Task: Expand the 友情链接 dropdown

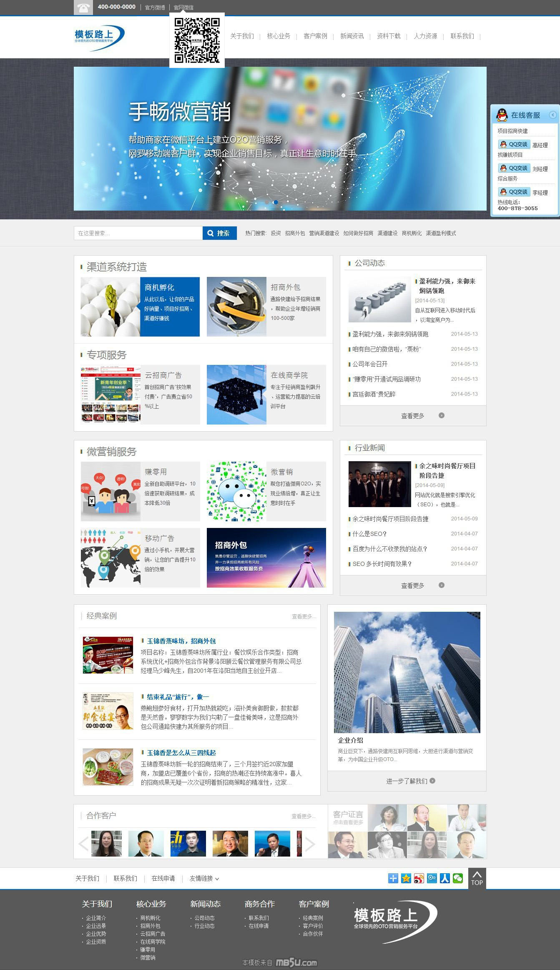Action: tap(204, 878)
